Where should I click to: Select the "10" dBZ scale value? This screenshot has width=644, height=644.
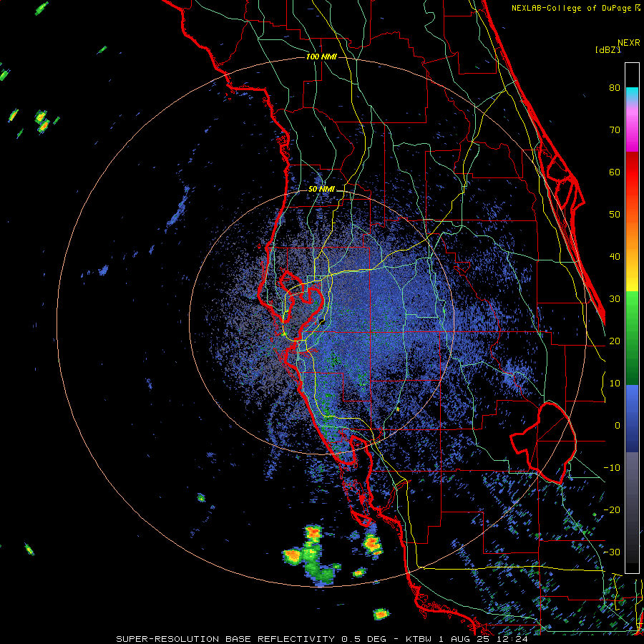pos(615,384)
